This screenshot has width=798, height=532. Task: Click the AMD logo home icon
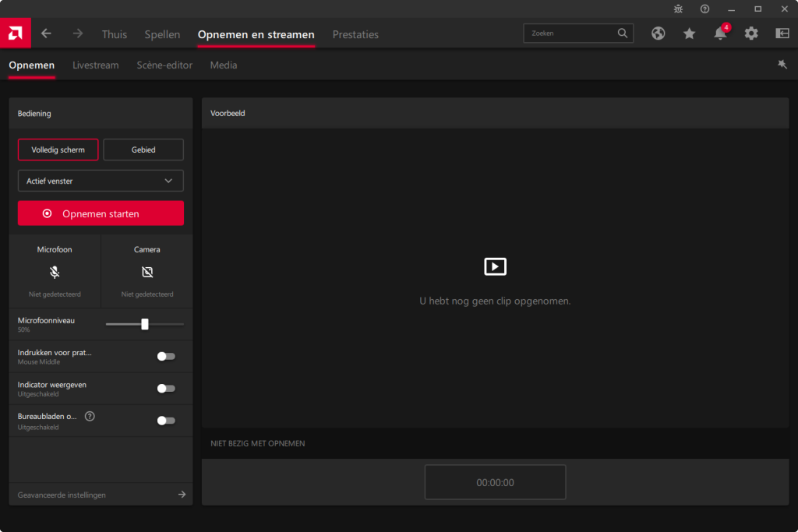click(x=16, y=33)
